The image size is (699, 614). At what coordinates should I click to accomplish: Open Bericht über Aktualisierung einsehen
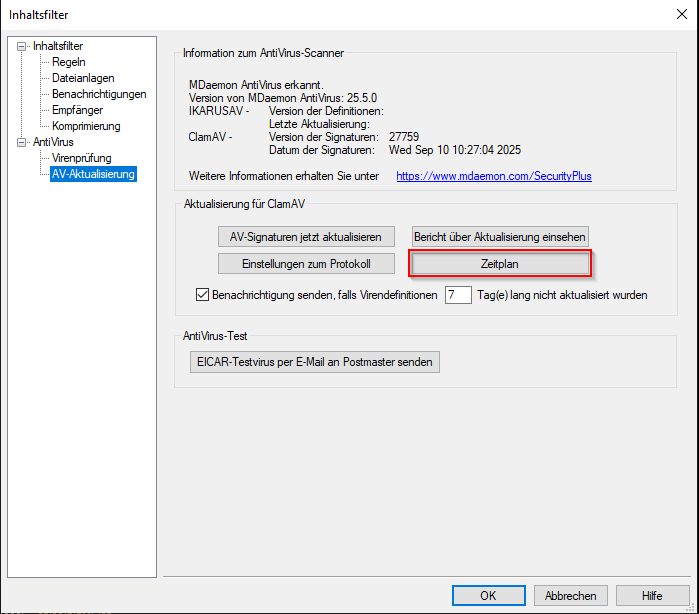[500, 237]
